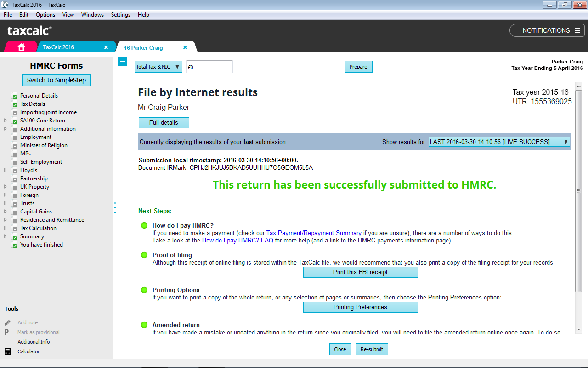Open the Settings menu
Screen dimensions: 588x368
[x=121, y=15]
